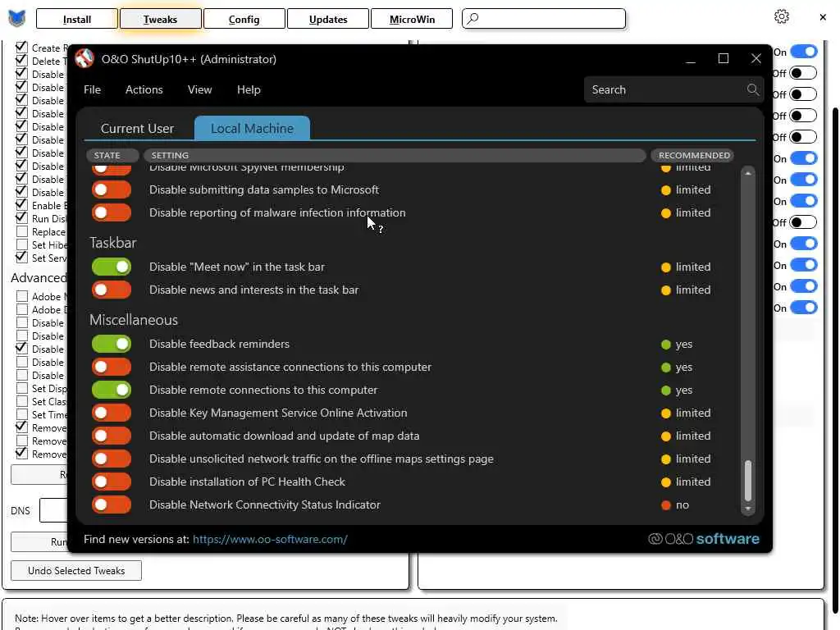
Task: Check the WinUtil Set Hibe... checkbox
Action: (22, 244)
